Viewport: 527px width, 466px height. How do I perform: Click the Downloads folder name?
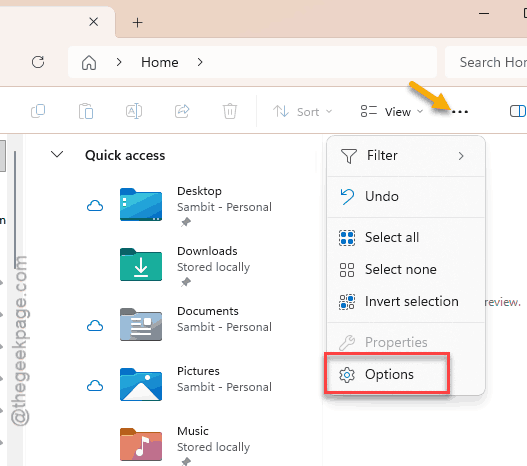[207, 251]
